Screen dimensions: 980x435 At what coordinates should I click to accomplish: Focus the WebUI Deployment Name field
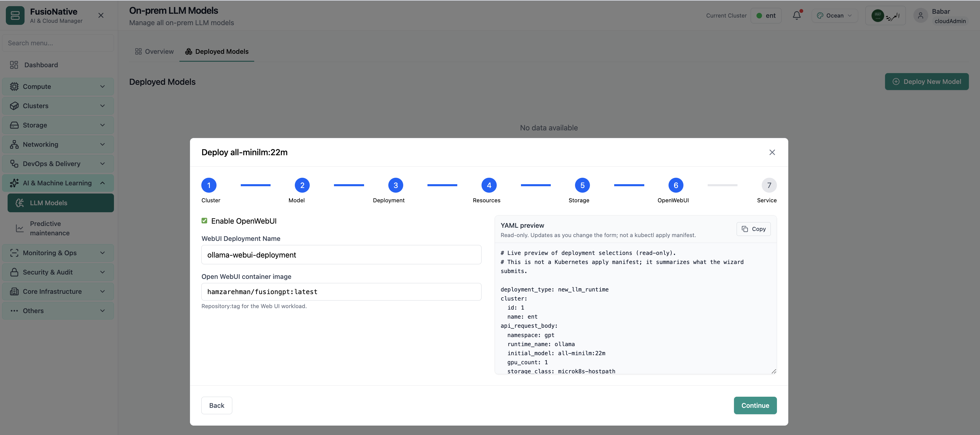(x=341, y=255)
